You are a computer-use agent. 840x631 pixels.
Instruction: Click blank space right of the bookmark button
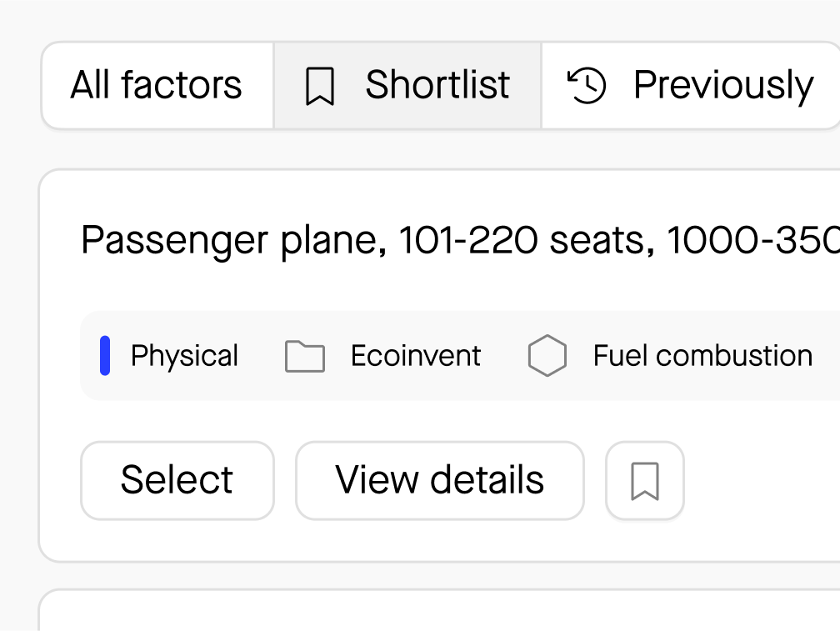tap(758, 481)
